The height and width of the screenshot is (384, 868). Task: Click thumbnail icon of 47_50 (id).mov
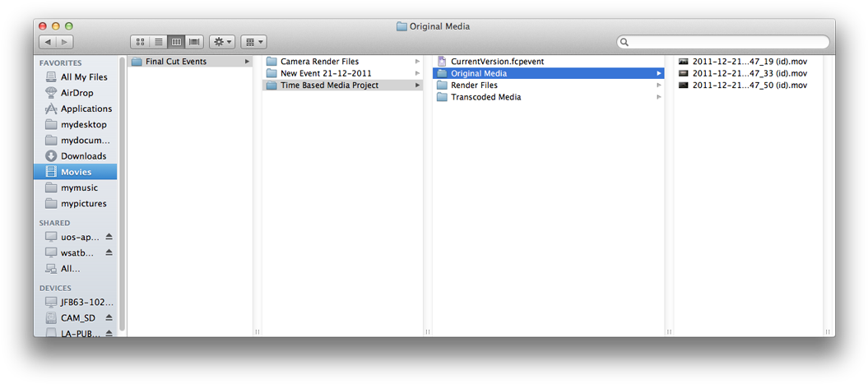(683, 86)
